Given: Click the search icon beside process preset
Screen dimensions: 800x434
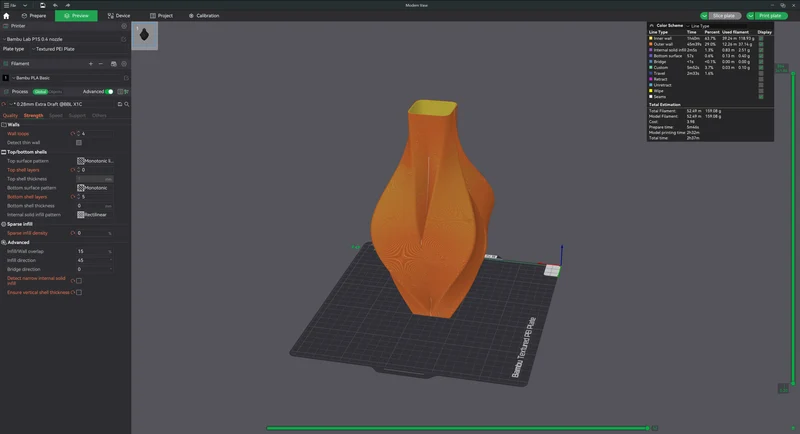Looking at the screenshot, I should (x=127, y=104).
